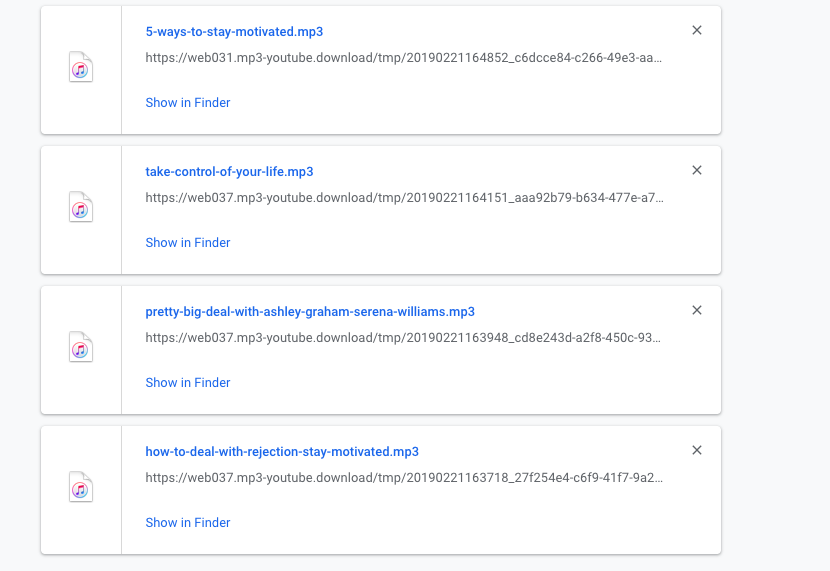
Task: Visit the web031 source URL of the first download
Action: tap(403, 58)
